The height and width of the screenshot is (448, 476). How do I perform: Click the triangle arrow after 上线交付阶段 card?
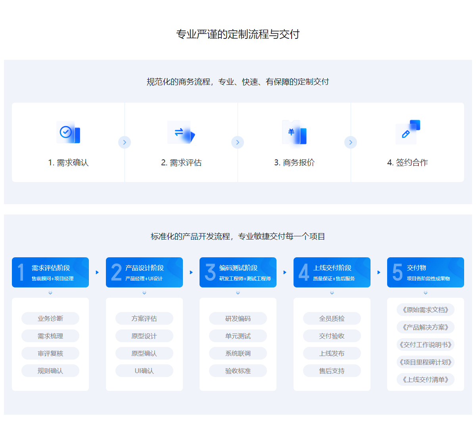379,272
